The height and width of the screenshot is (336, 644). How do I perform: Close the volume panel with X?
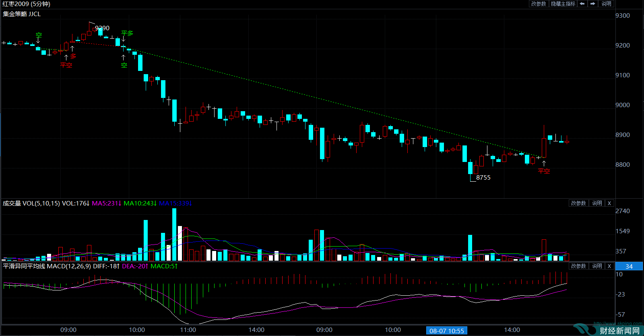point(609,203)
